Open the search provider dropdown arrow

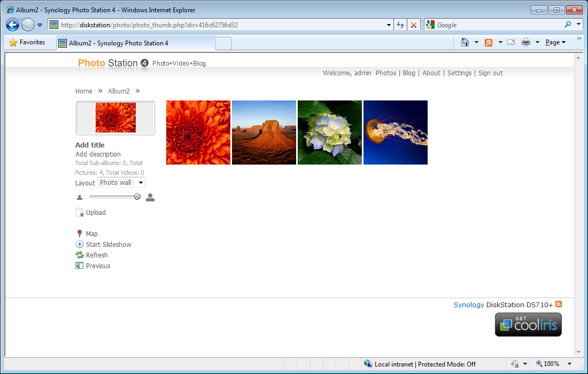tap(578, 25)
